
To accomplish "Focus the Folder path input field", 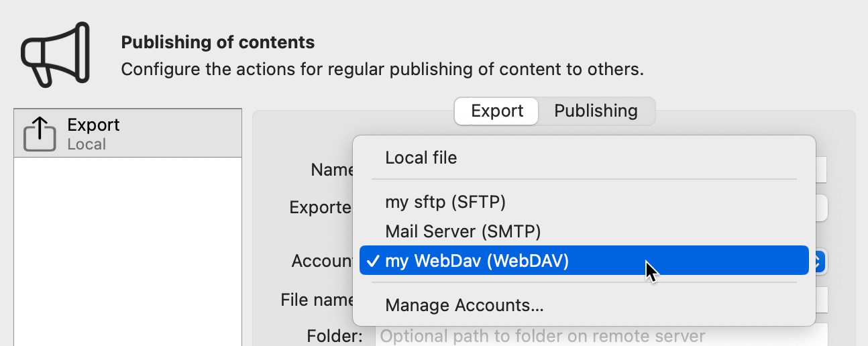I will tap(601, 335).
